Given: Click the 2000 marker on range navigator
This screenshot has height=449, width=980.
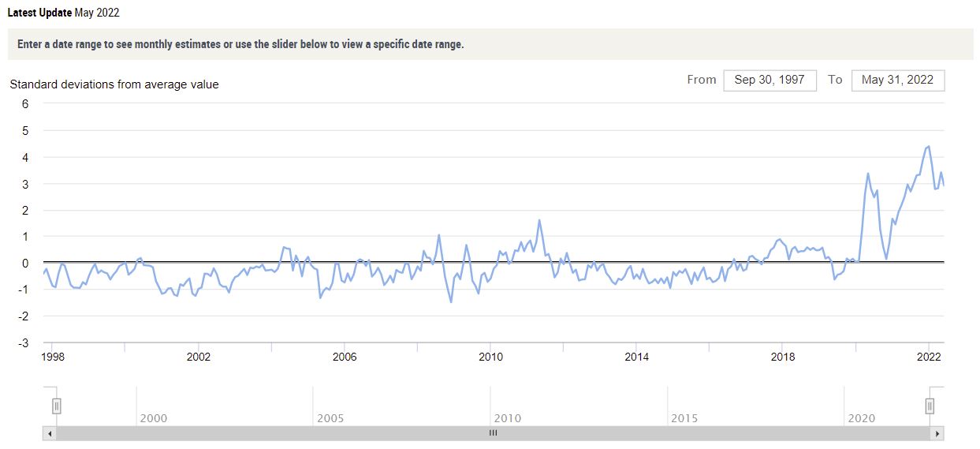Looking at the screenshot, I should coord(153,418).
